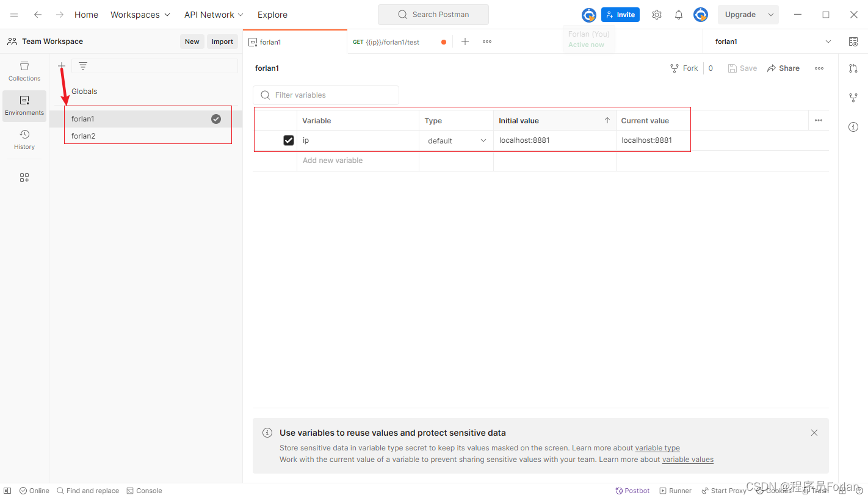Open the more actions ellipsis next to Share
The width and height of the screenshot is (868, 498).
tap(819, 68)
